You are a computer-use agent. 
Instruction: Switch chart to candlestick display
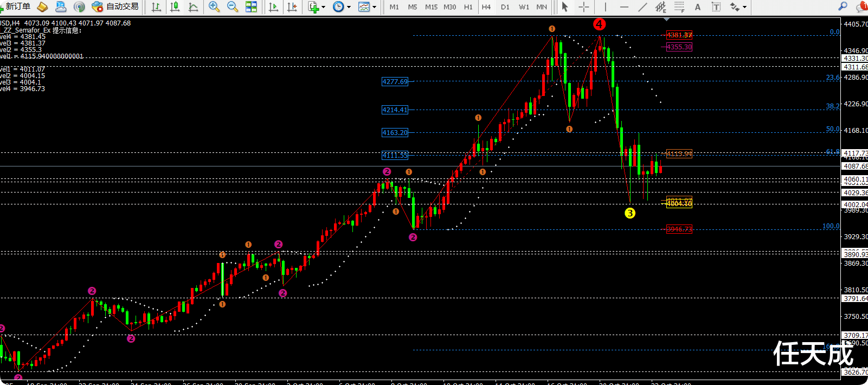tap(175, 7)
